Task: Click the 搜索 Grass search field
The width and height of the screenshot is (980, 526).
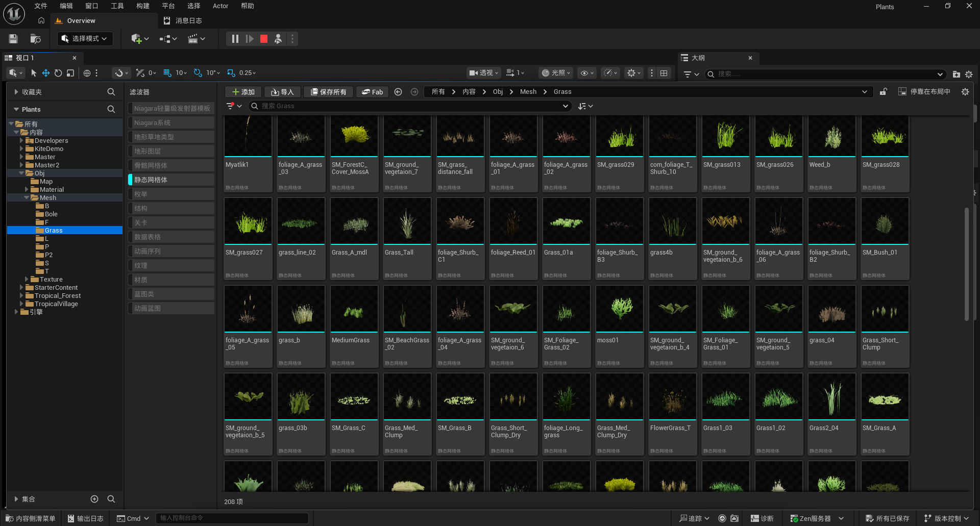Action: [409, 106]
